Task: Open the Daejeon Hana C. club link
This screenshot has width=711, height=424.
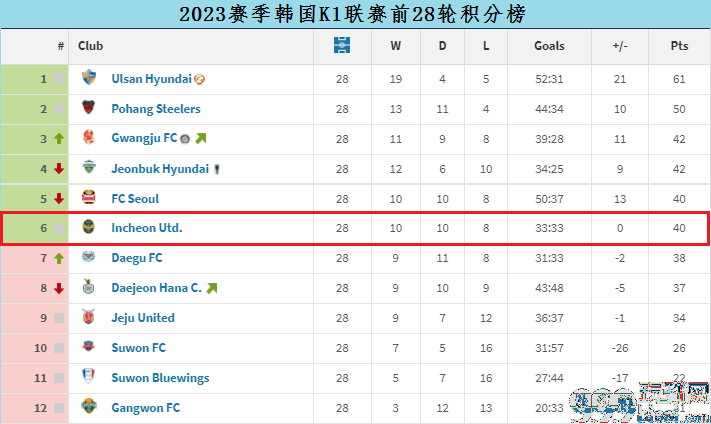Action: pos(156,288)
